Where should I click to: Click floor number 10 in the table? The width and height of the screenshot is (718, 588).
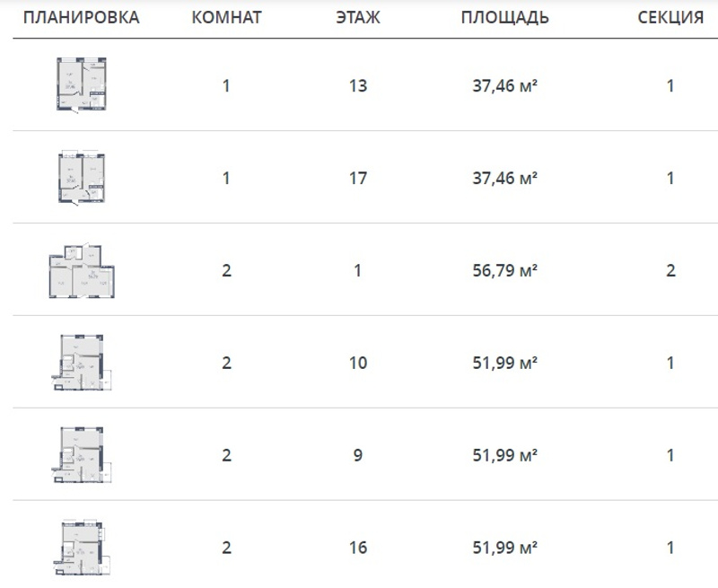point(357,363)
